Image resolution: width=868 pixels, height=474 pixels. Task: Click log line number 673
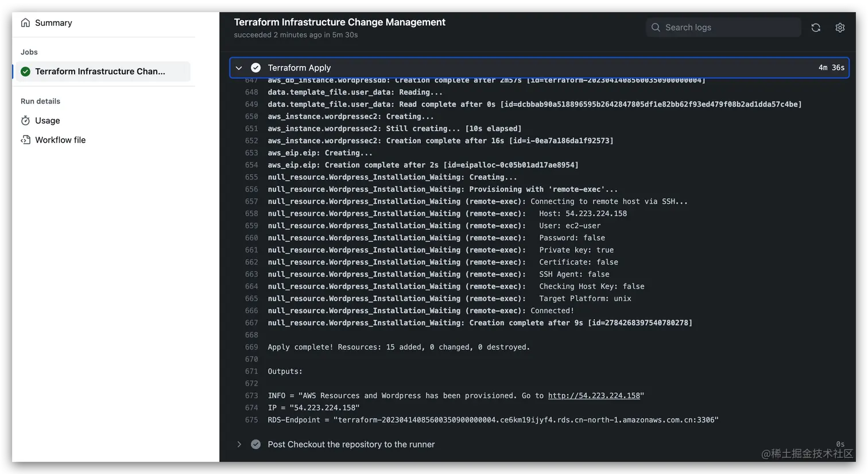pos(251,396)
